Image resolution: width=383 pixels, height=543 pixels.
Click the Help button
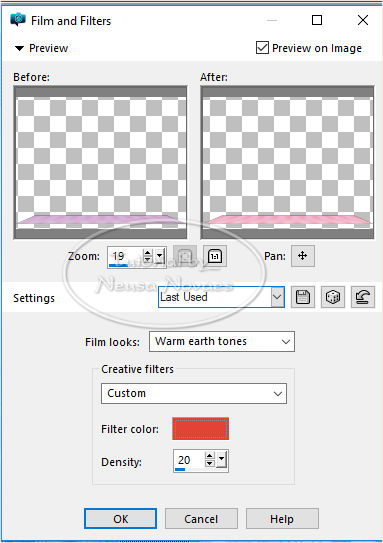pyautogui.click(x=282, y=519)
